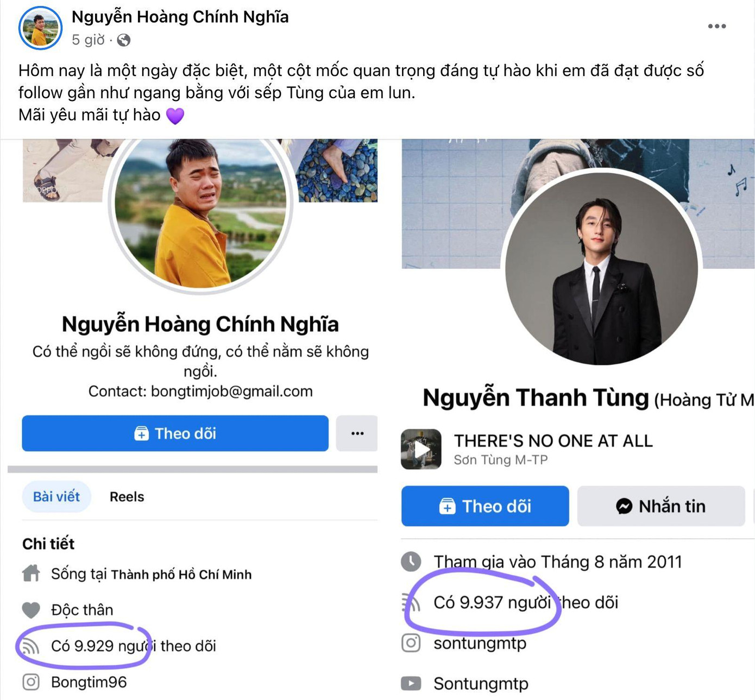755x700 pixels.
Task: Select the Bài viết tab
Action: pos(56,496)
